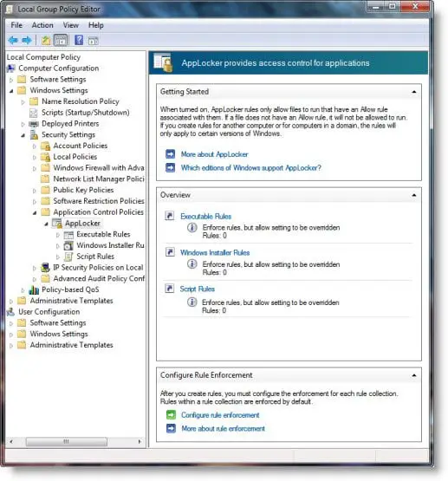
Task: Select Network List Manager Policies node
Action: tap(99, 179)
